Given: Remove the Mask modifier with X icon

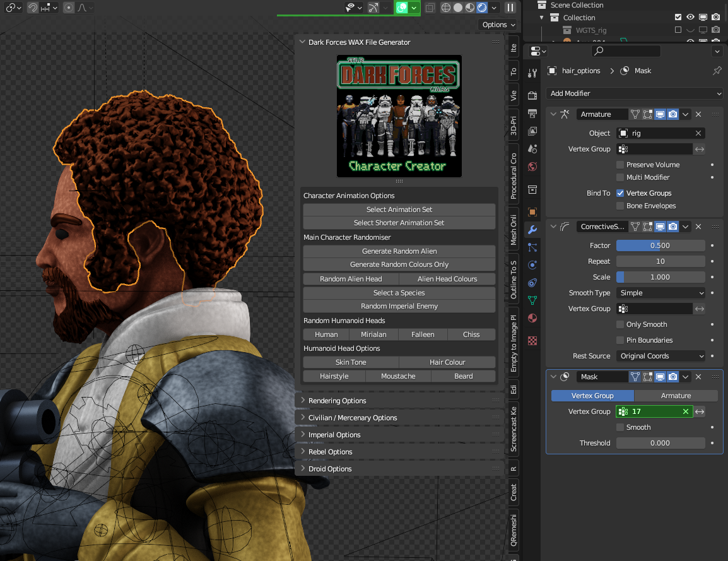Looking at the screenshot, I should [x=698, y=377].
